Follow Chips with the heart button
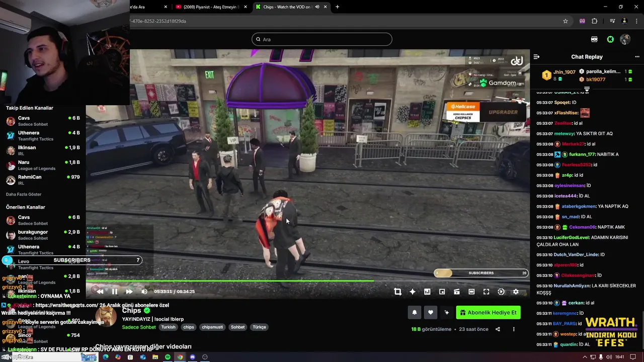 (x=430, y=312)
